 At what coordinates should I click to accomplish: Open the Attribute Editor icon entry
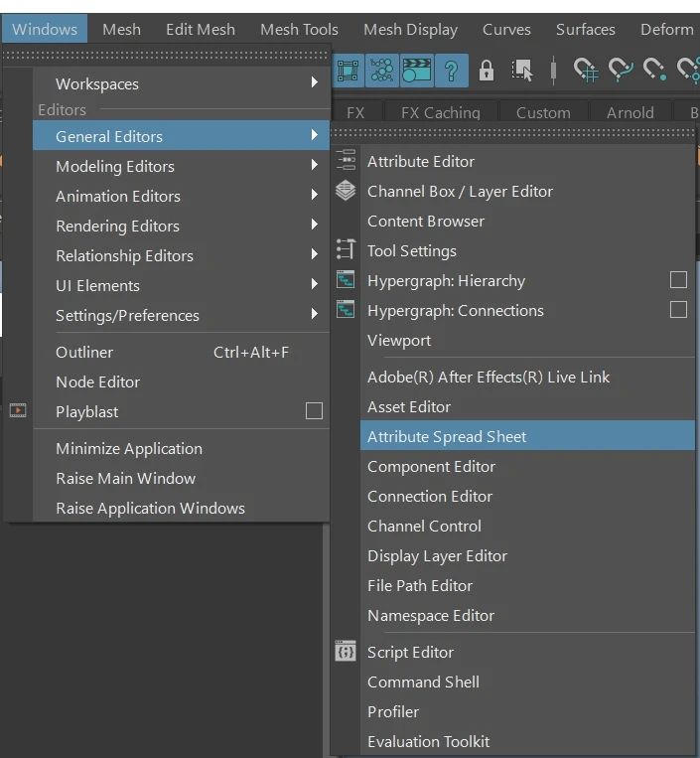(x=346, y=161)
